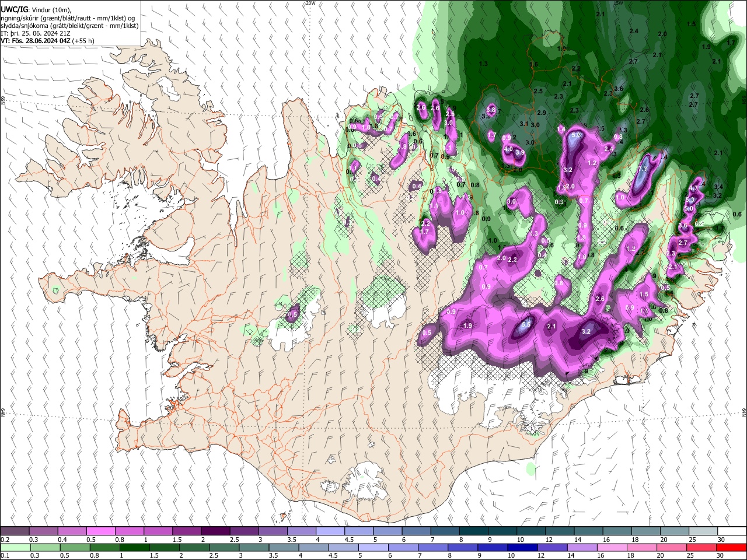
Task: Click the 0.2 swatch in upper legend row
Action: [15, 531]
